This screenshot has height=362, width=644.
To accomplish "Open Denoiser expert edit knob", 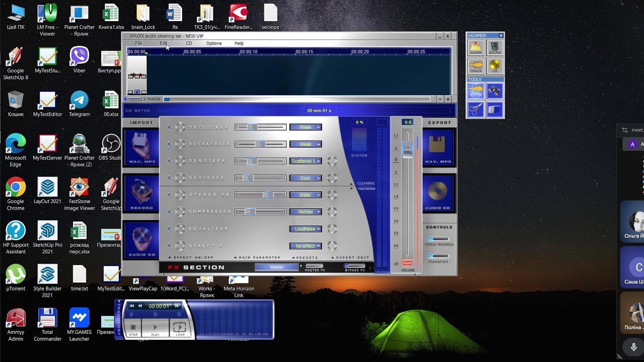I will coord(332,161).
